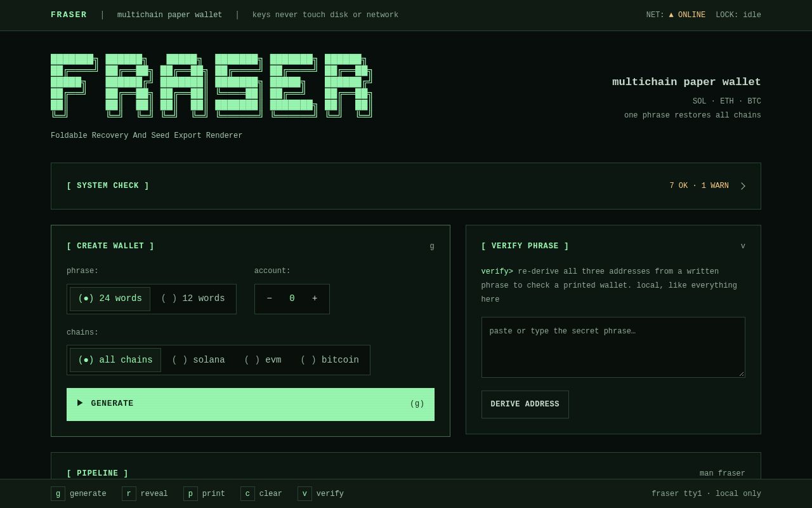Click the c shortcut key for clear

click(x=247, y=494)
